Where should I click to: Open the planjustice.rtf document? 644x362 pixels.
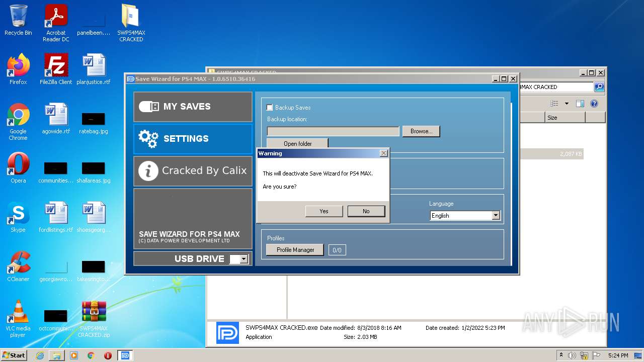click(94, 69)
